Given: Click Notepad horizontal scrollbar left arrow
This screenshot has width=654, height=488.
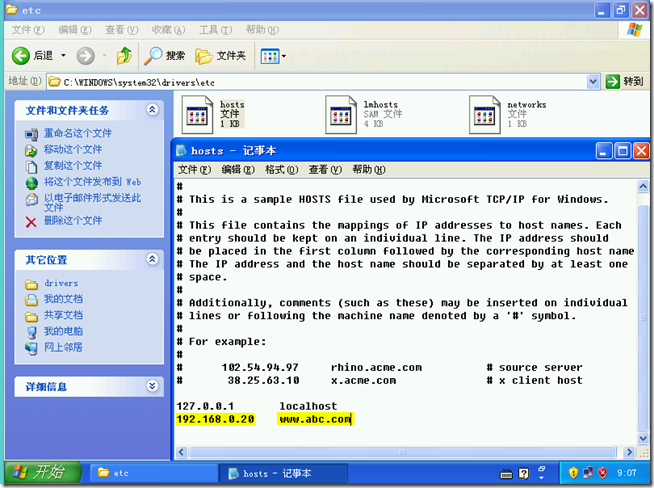Looking at the screenshot, I should [181, 452].
